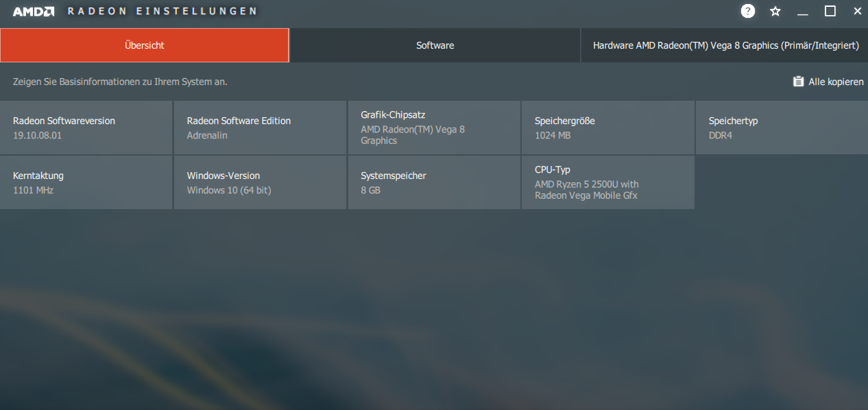The width and height of the screenshot is (868, 410).
Task: Open the help question mark icon
Action: tap(748, 11)
